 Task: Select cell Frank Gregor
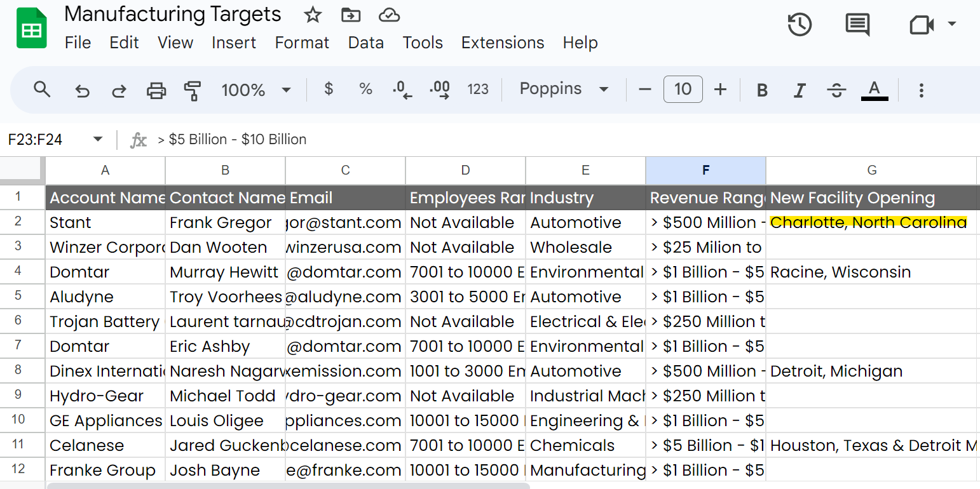tap(226, 222)
